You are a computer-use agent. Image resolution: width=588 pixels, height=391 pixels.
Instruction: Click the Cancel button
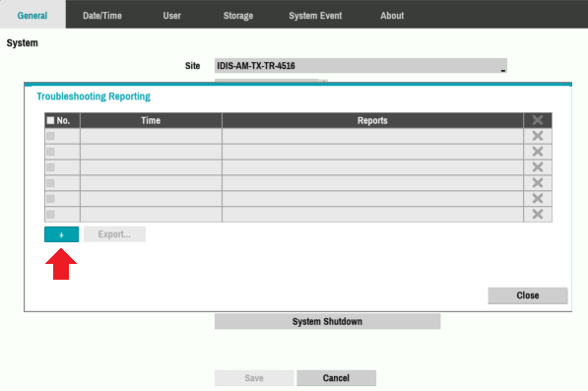point(337,378)
